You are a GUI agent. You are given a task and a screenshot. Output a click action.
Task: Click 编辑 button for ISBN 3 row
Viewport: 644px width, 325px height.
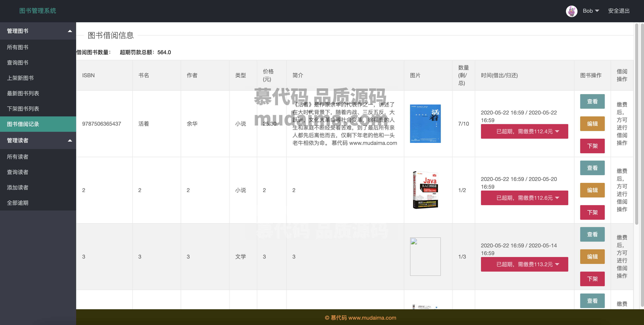coord(592,257)
